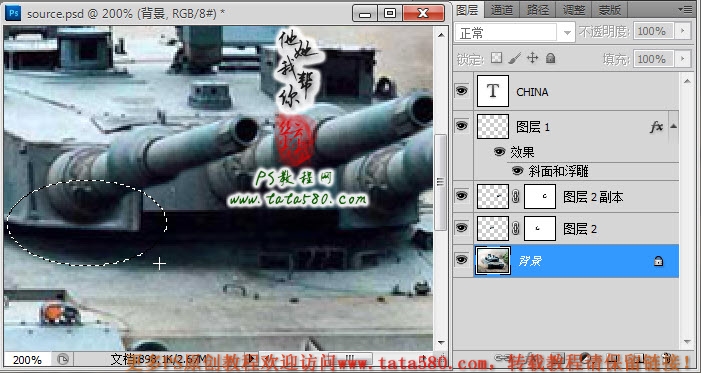Click the lock all padlock icon

(x=551, y=58)
